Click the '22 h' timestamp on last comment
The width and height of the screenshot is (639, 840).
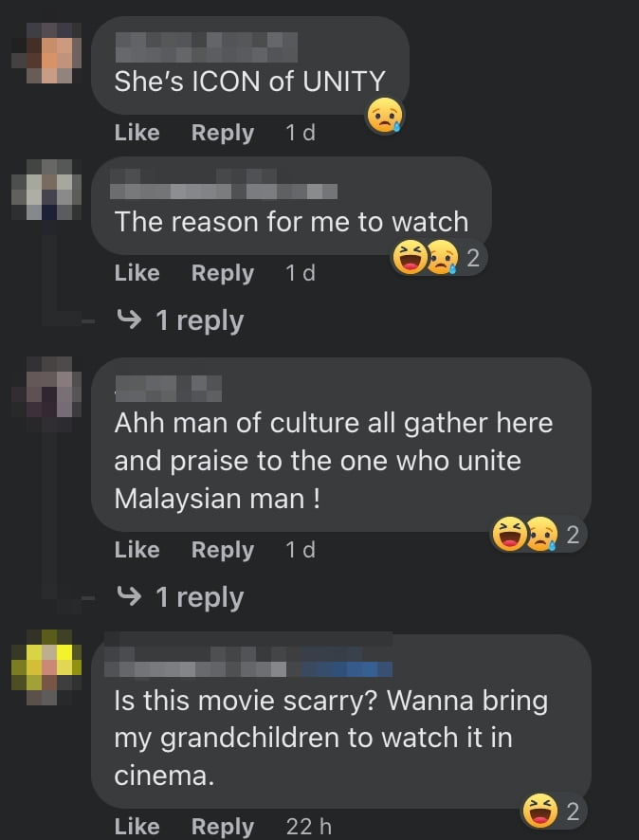click(x=308, y=827)
